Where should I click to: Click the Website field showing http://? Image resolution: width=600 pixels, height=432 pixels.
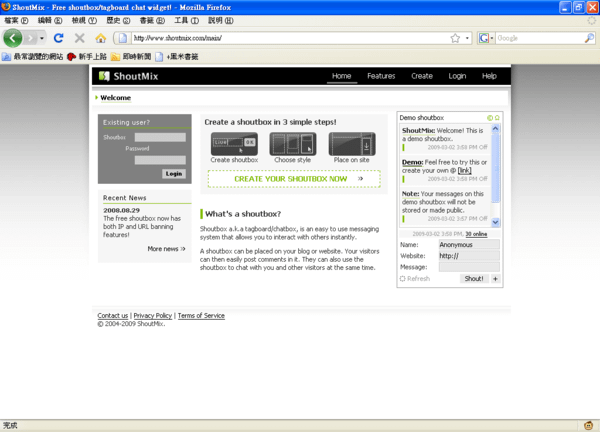pyautogui.click(x=469, y=256)
